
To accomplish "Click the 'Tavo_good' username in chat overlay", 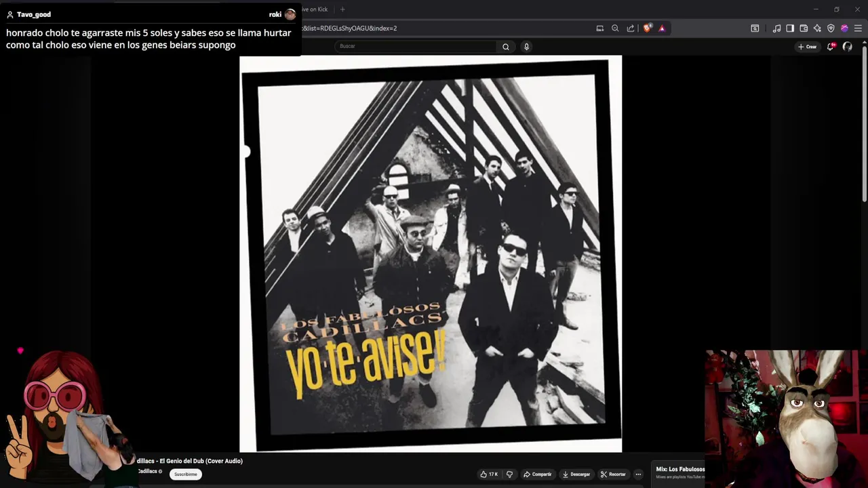I will [34, 14].
